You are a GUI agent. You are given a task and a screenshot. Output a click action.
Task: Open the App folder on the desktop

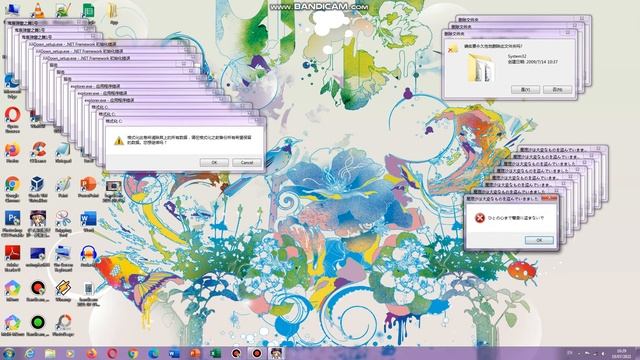[113, 12]
